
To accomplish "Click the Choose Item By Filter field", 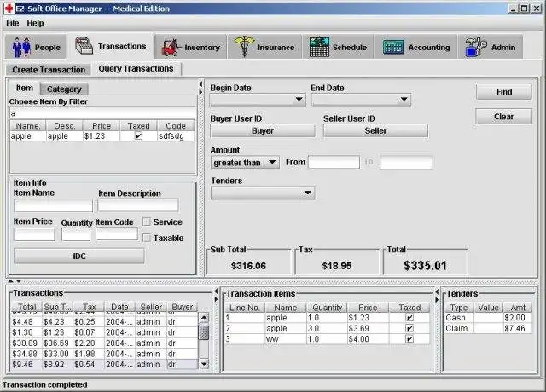I will pyautogui.click(x=102, y=113).
